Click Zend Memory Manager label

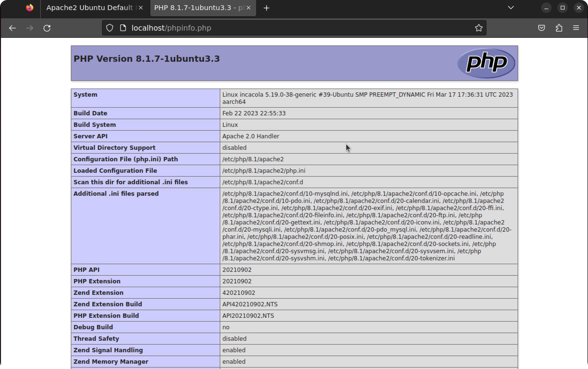point(111,361)
